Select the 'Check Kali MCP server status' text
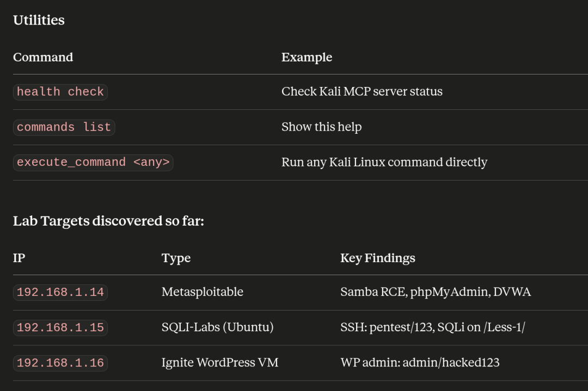This screenshot has width=588, height=391. click(x=362, y=91)
